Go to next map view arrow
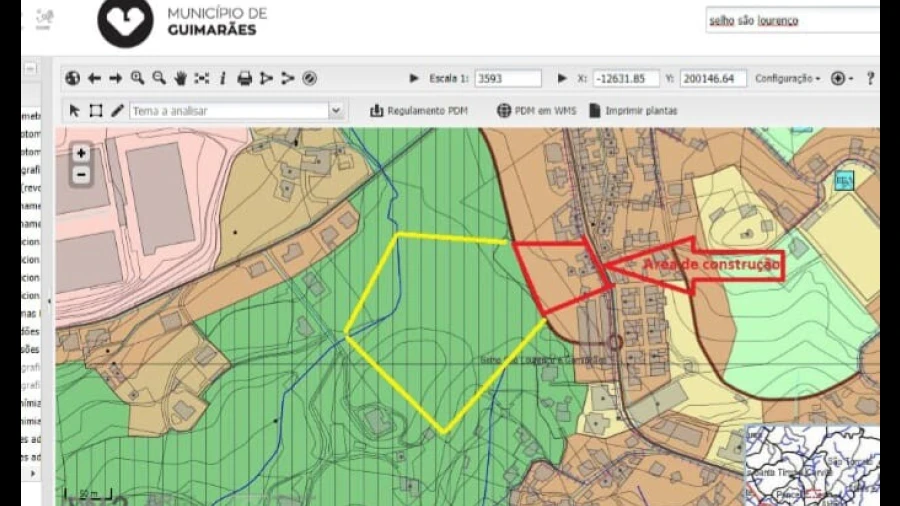Screen dimensions: 900x506 [x=115, y=78]
